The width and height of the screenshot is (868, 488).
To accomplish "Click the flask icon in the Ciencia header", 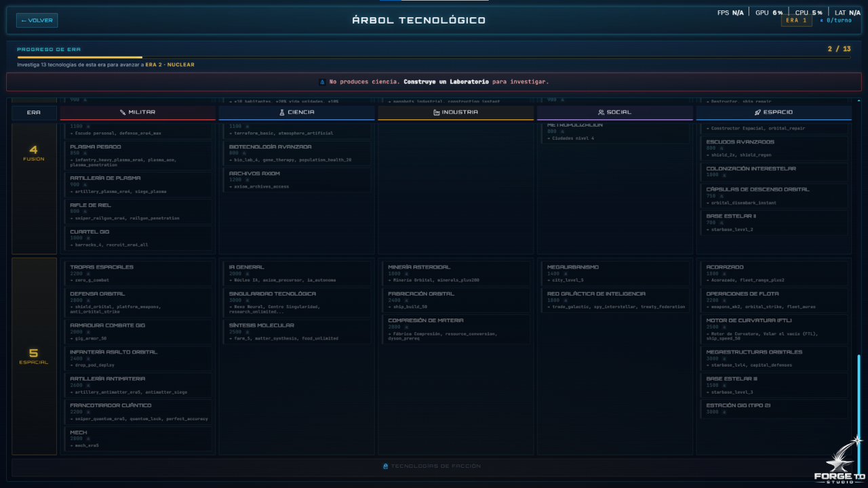I will coord(282,113).
